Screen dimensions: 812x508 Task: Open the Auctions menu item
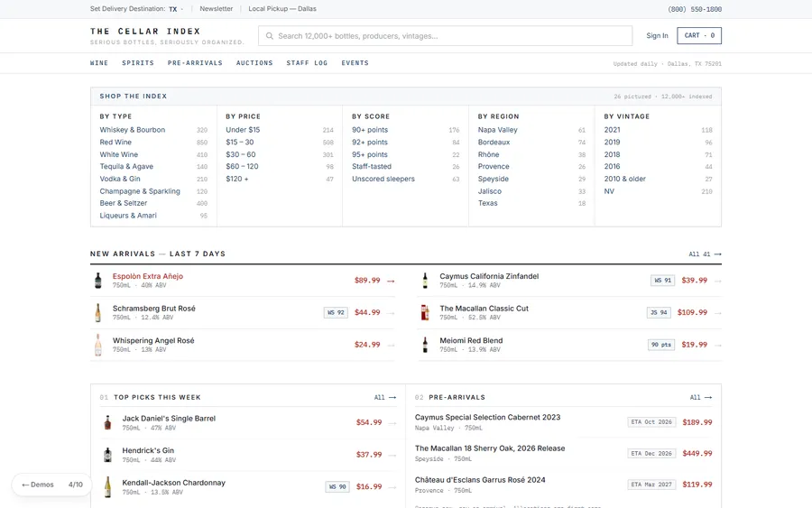(254, 63)
